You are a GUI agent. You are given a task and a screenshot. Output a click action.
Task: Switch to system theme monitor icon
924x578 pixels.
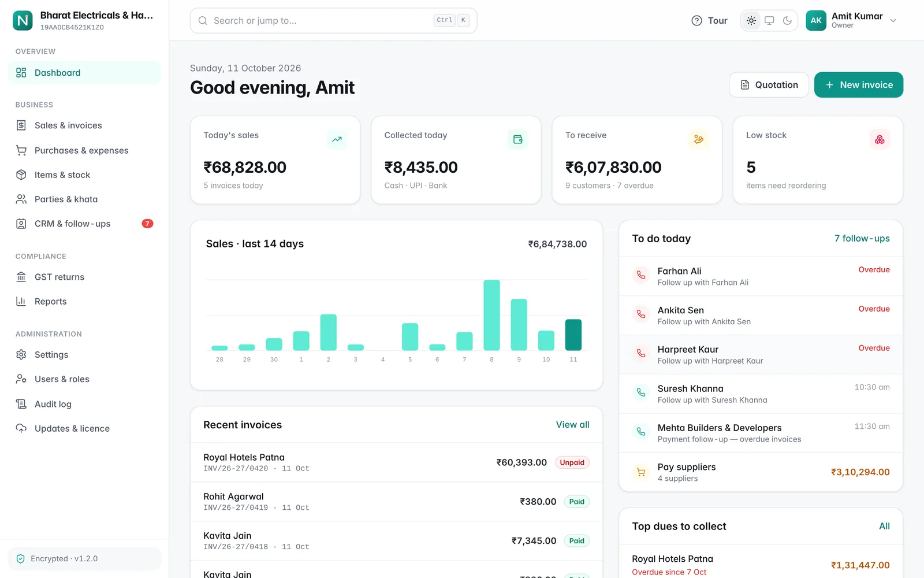click(769, 21)
